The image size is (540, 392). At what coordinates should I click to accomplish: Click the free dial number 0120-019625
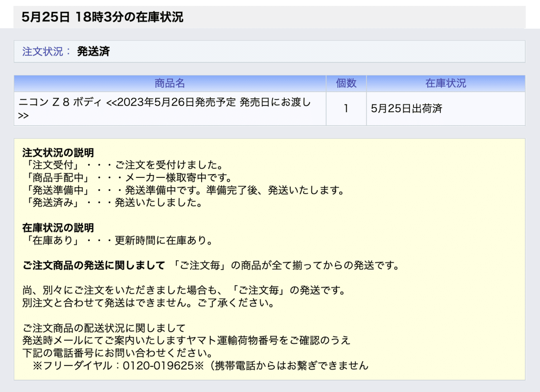158,365
